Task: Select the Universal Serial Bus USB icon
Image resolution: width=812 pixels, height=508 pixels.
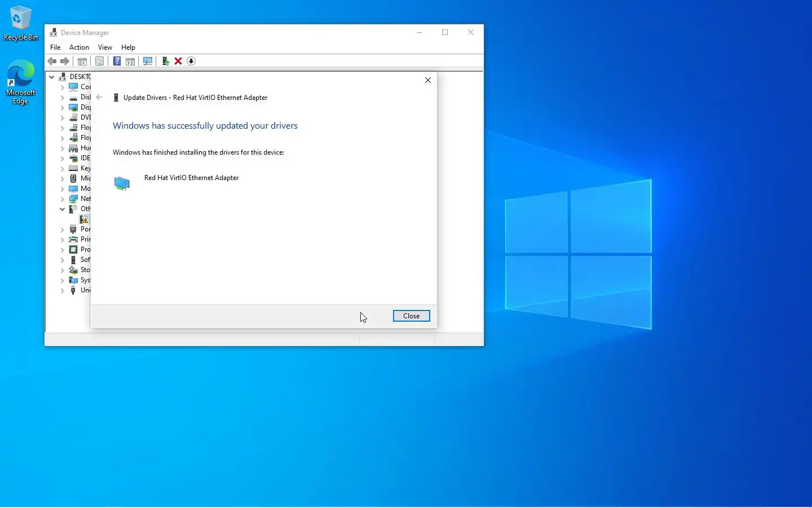Action: point(73,290)
